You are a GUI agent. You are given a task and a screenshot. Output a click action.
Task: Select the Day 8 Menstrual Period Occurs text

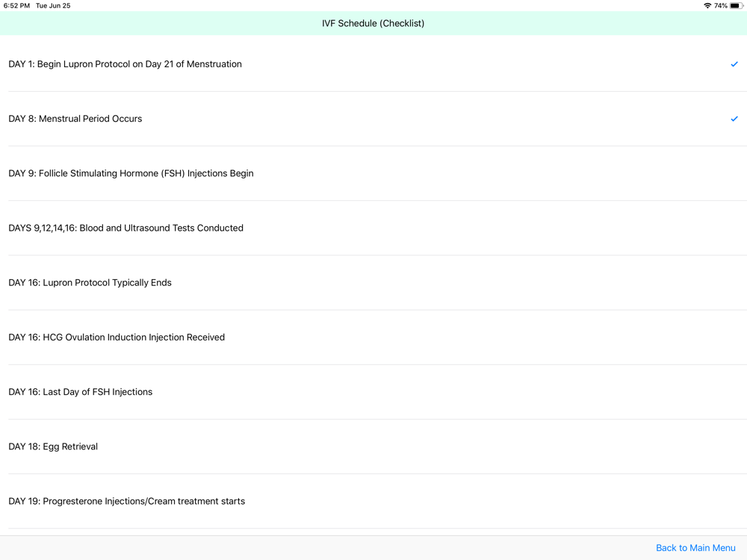(x=75, y=119)
